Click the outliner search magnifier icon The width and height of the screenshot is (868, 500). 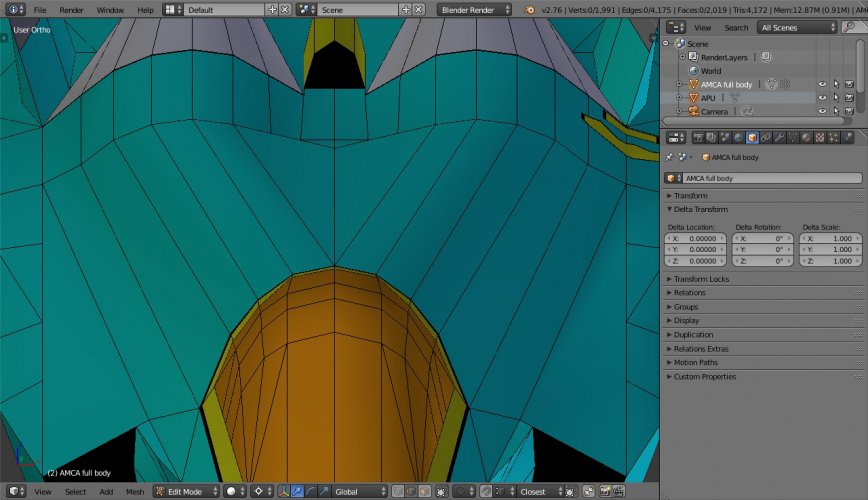click(x=849, y=27)
